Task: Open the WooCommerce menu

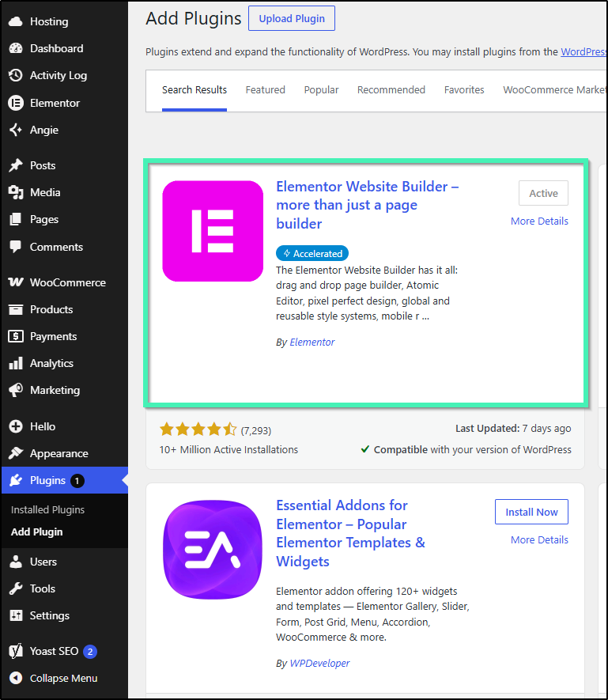Action: (64, 282)
